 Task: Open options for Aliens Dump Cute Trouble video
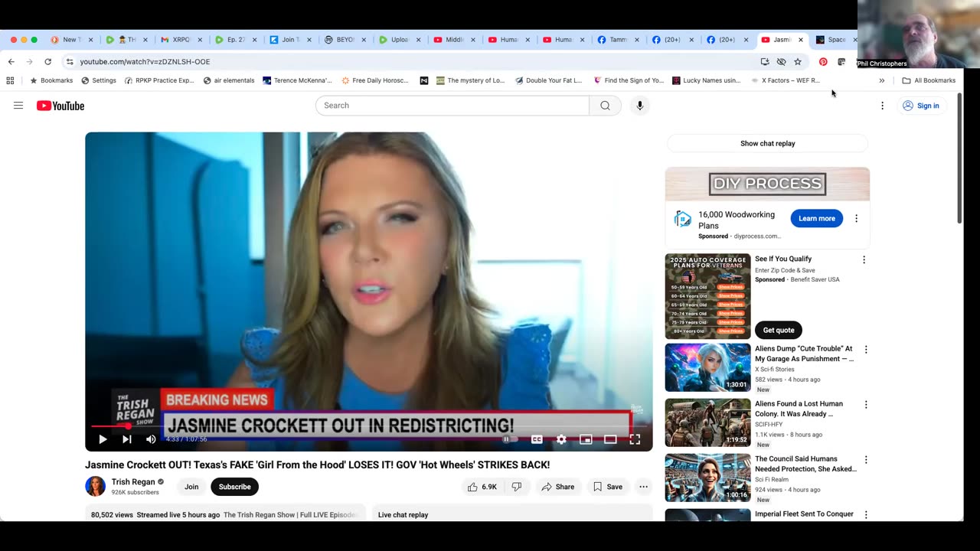point(866,350)
